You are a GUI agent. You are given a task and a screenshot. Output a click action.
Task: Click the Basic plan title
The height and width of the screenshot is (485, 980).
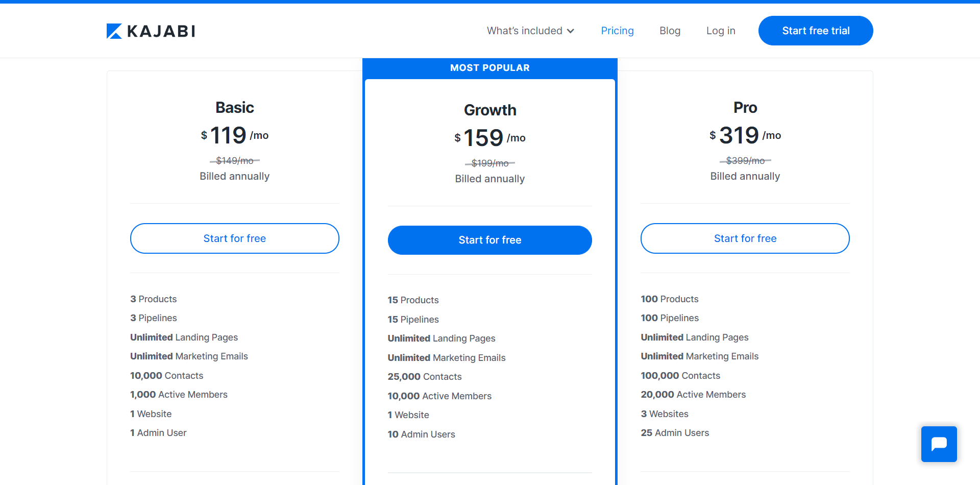235,107
